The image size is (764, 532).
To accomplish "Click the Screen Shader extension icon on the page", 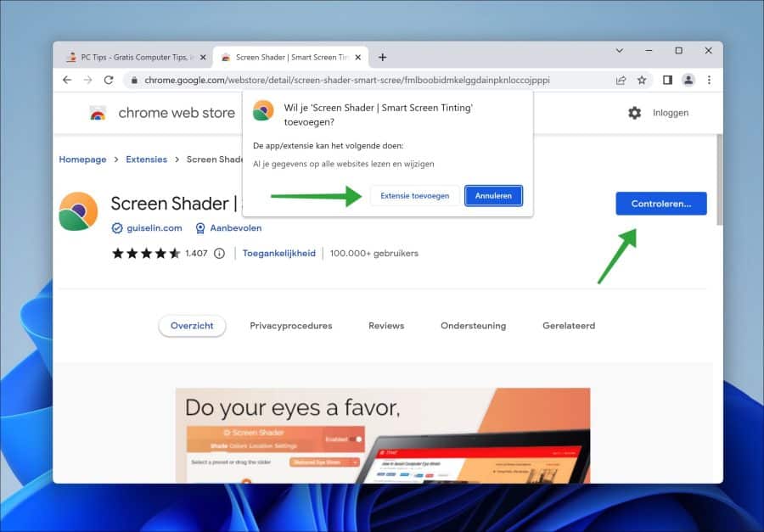I will tap(78, 211).
